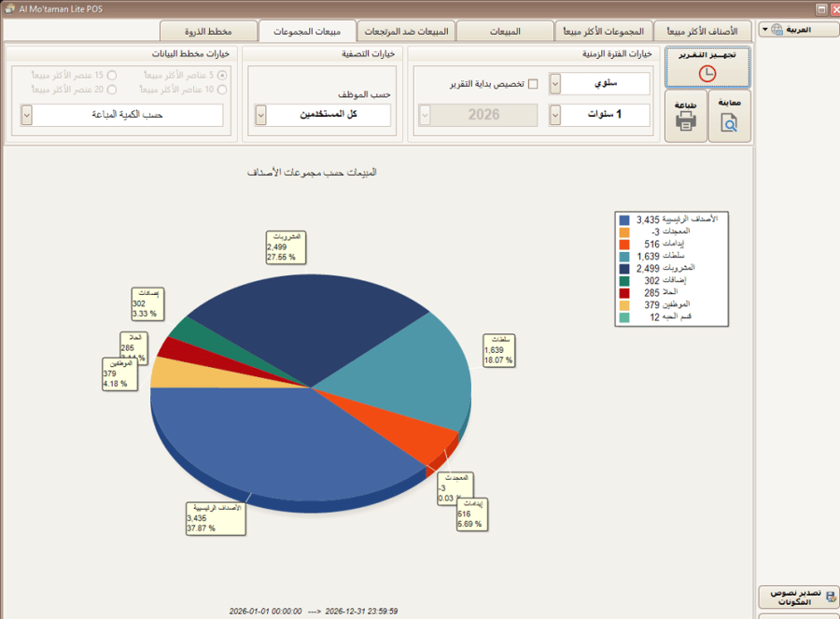Click the dark navy المشروبات legend swatch
This screenshot has width=840, height=619.
(x=624, y=269)
